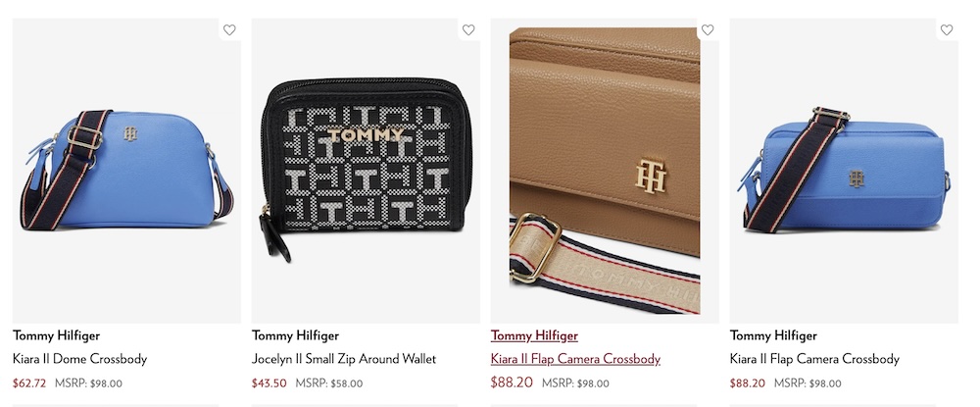980x407 pixels.
Task: Open Tommy Hilfiger brand above Dome Crossbody
Action: click(56, 335)
